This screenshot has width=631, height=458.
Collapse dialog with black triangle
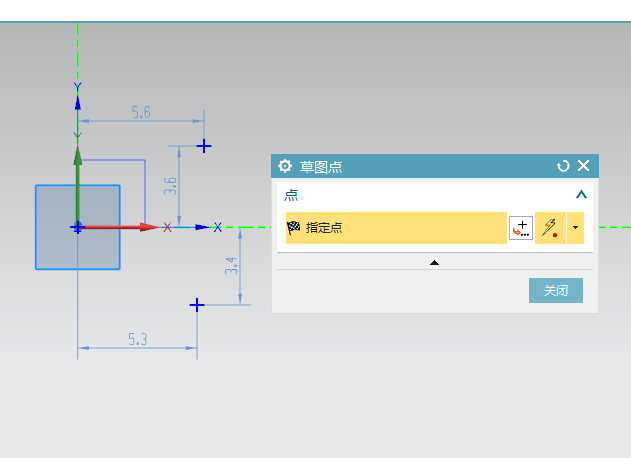click(x=434, y=263)
